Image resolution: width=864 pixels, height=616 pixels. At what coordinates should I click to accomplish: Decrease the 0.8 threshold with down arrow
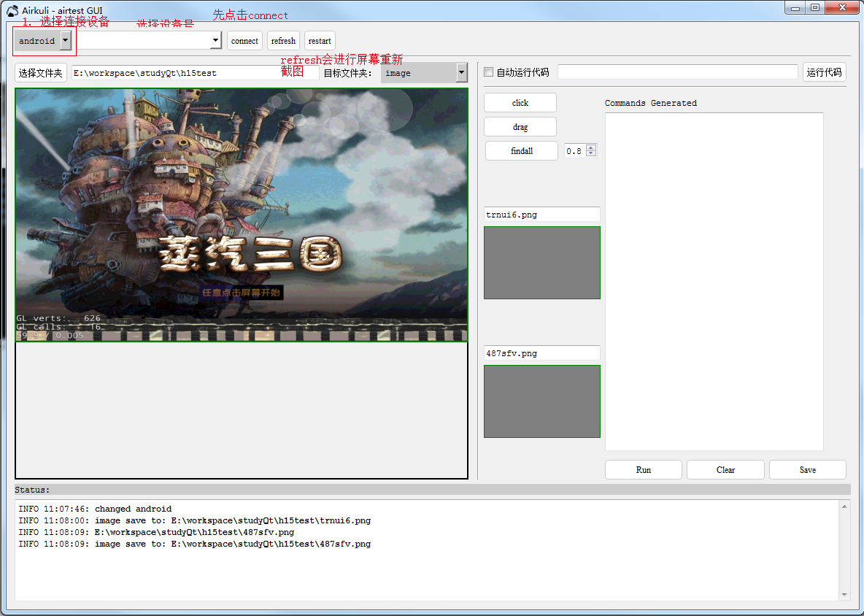(x=591, y=154)
